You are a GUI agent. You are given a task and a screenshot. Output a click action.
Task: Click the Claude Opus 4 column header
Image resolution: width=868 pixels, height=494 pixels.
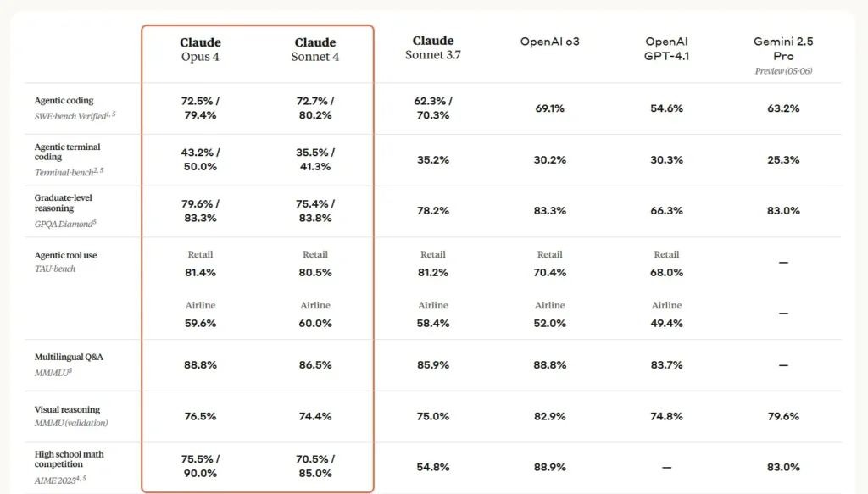coord(200,49)
